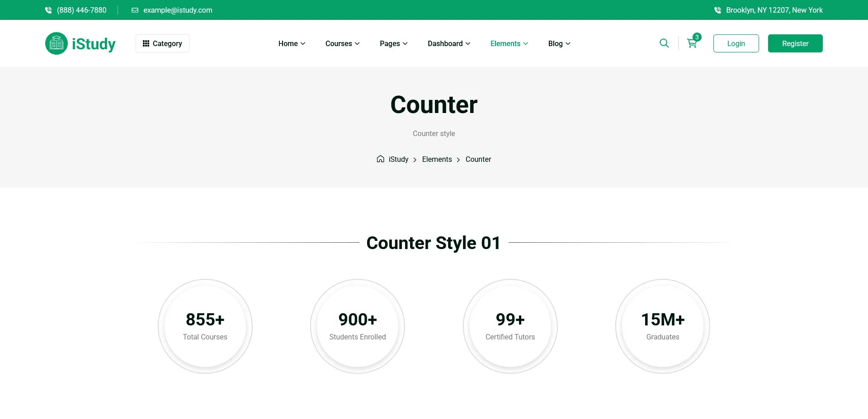Open the shopping cart icon
Screen dimensions: 868x419
point(692,43)
